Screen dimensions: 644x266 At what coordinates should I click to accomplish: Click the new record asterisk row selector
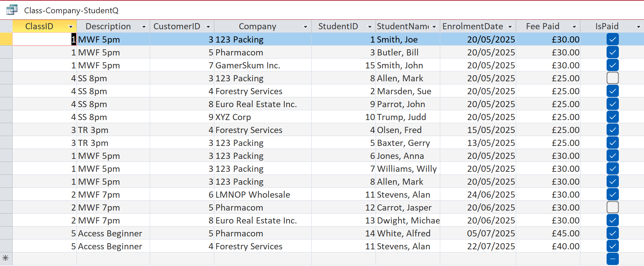tap(6, 258)
